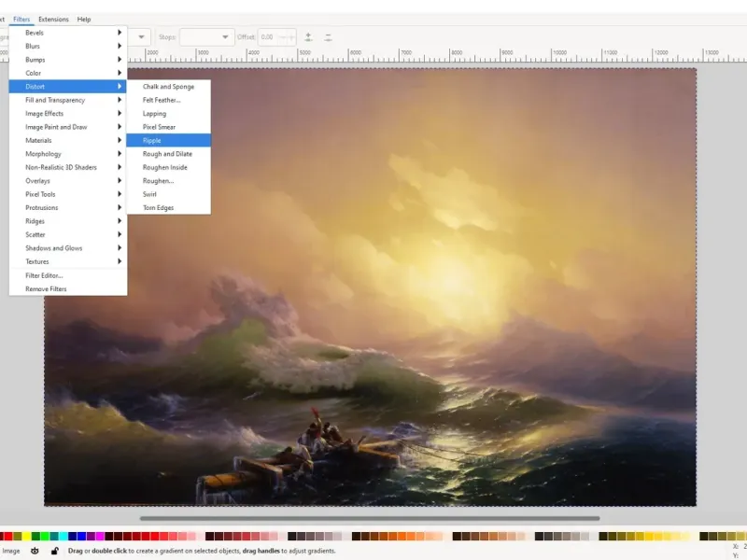Image resolution: width=747 pixels, height=560 pixels.
Task: Choose the Roughen... filter entry
Action: pos(169,181)
